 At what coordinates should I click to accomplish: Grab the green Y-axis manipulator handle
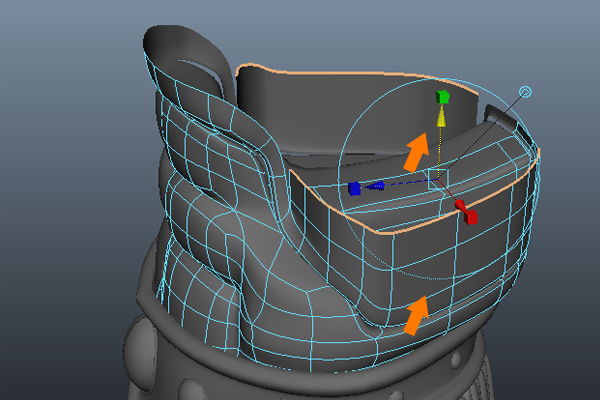442,97
